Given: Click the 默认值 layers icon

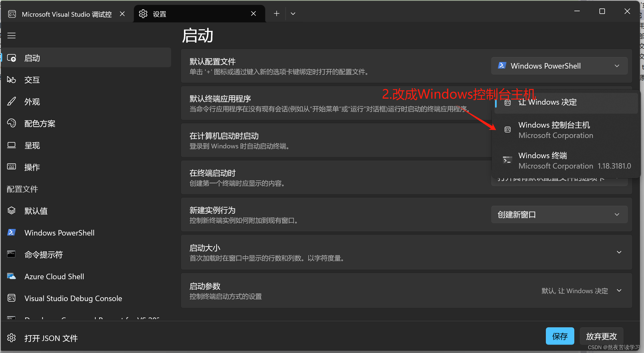Looking at the screenshot, I should (x=11, y=211).
